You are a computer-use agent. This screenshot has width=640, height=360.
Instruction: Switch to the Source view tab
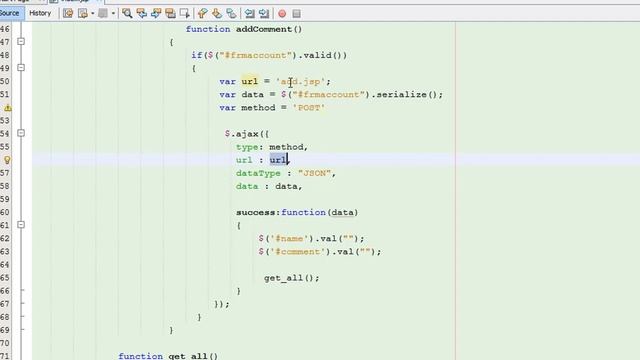[11, 13]
